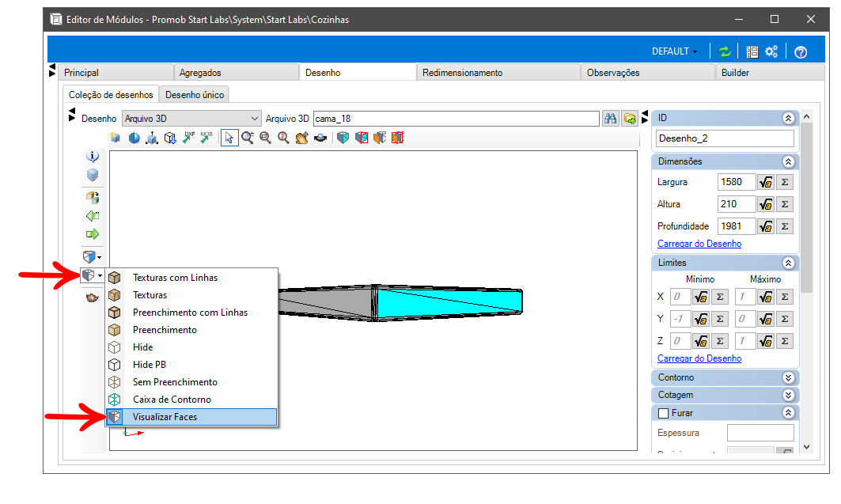Open the Arquivo 3D Desenho dropdown

[x=191, y=119]
